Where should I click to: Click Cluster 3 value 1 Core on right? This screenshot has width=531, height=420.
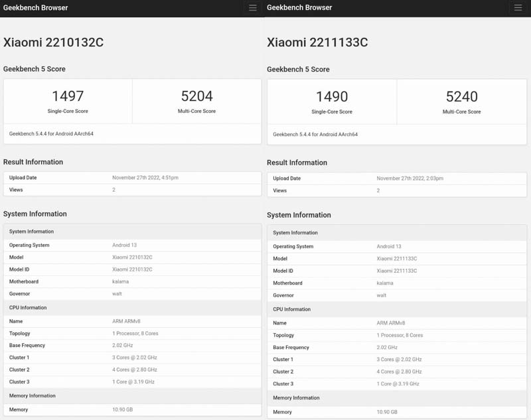(398, 384)
